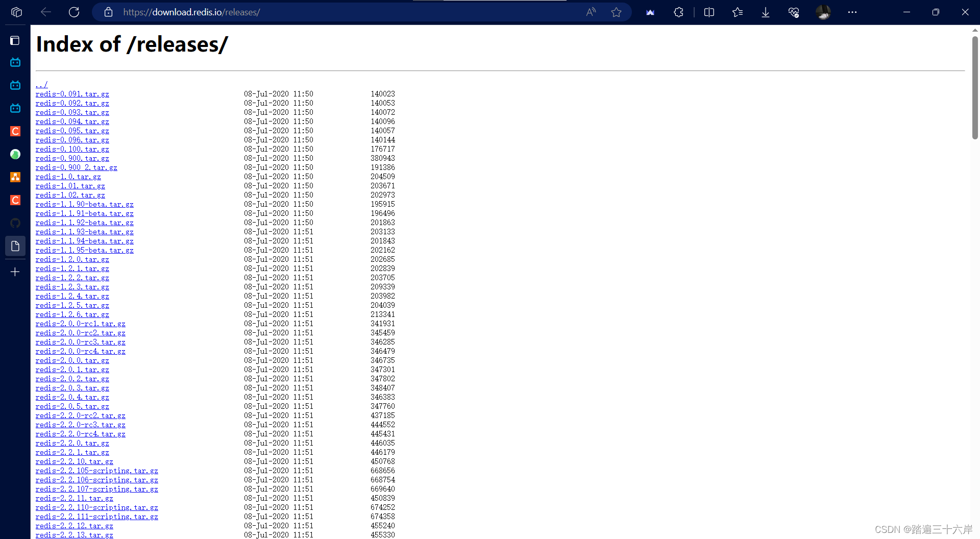Click the file size 668656
This screenshot has height=539, width=980.
[382, 471]
